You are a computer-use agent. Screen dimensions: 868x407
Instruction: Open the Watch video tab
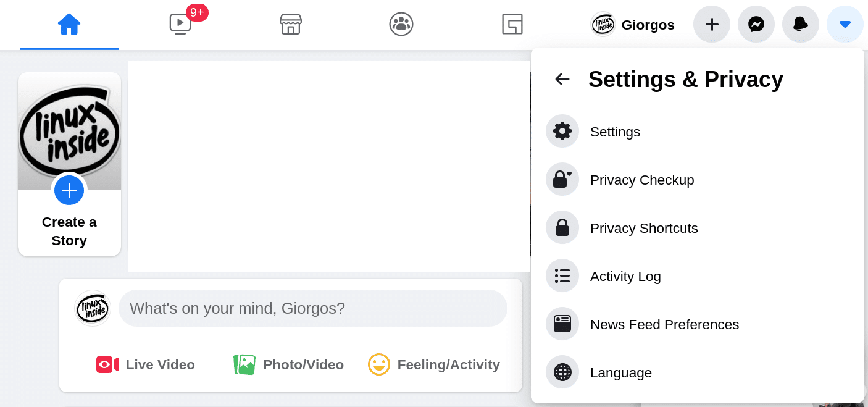[180, 25]
